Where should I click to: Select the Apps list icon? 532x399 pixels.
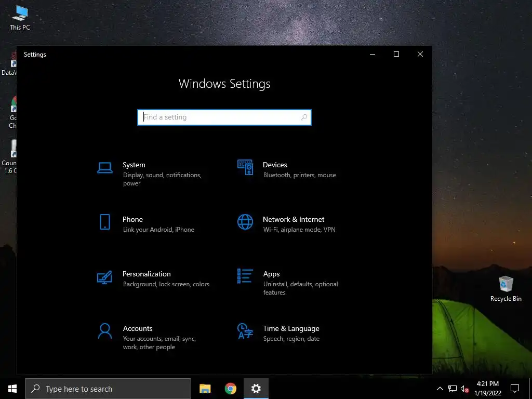pos(245,276)
